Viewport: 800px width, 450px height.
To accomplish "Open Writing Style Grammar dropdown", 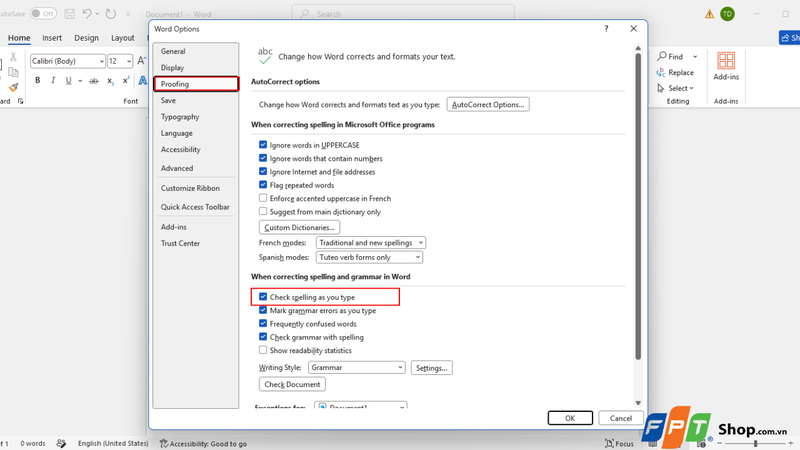I will click(357, 367).
